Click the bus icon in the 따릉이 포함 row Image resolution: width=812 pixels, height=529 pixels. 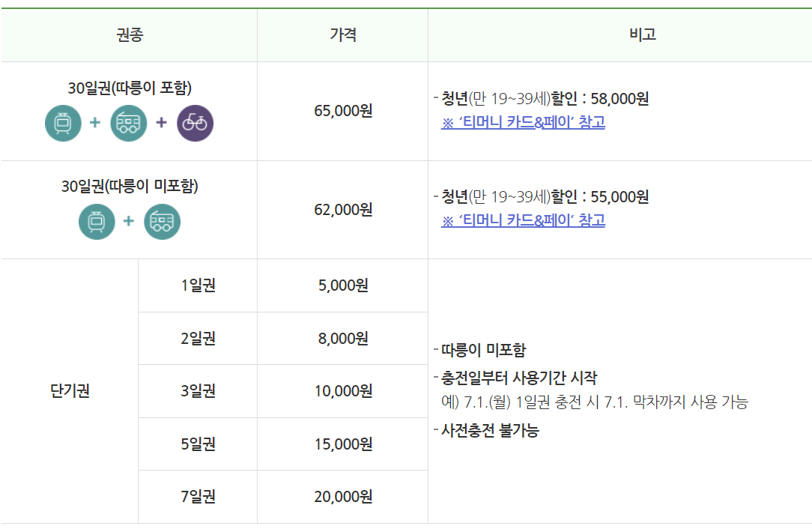point(129,123)
